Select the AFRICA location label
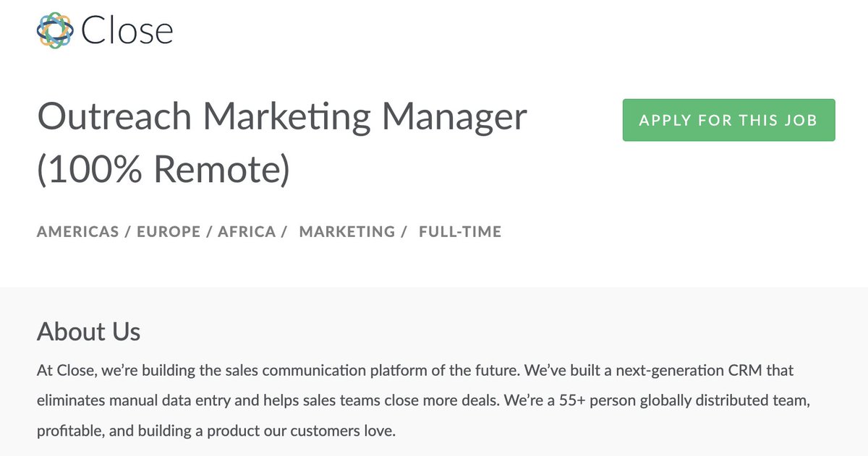 pos(247,232)
